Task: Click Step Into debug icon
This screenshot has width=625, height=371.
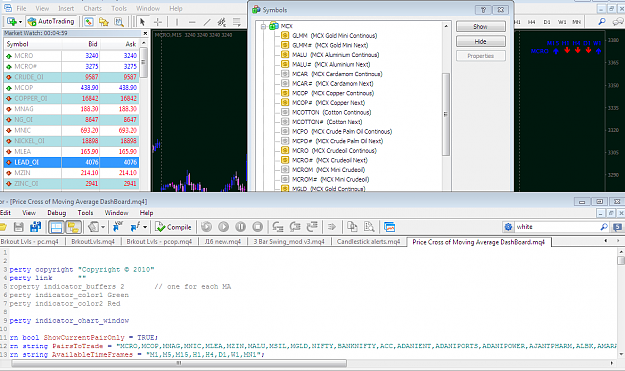Action: [x=278, y=227]
